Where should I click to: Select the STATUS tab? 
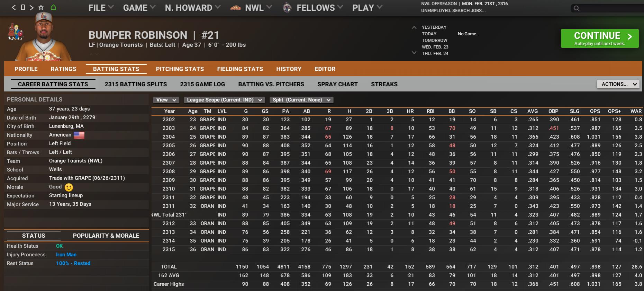(x=34, y=236)
